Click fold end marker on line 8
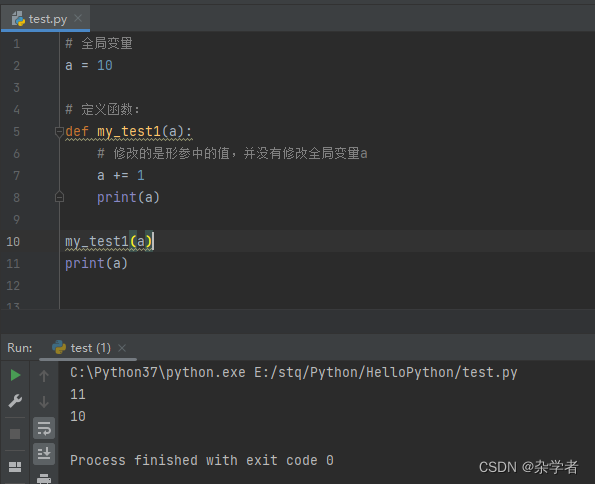Image resolution: width=595 pixels, height=484 pixels. 59,197
